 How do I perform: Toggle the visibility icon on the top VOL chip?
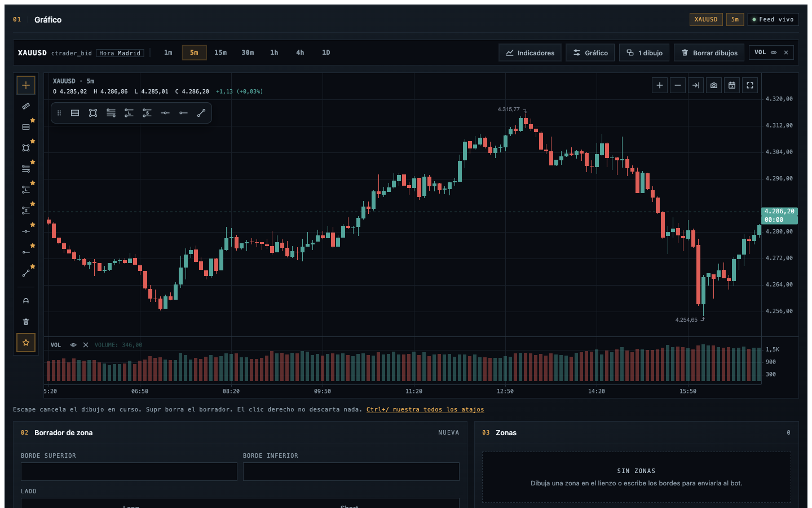pos(774,52)
